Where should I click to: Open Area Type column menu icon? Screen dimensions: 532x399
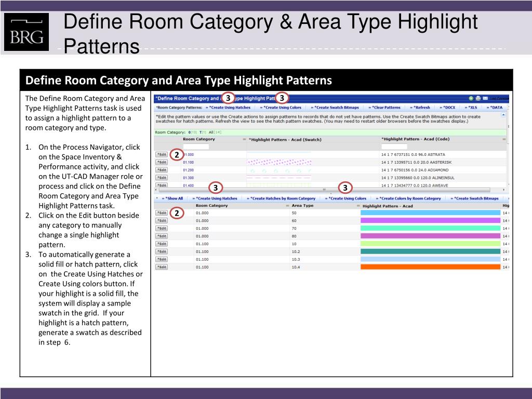coord(358,206)
